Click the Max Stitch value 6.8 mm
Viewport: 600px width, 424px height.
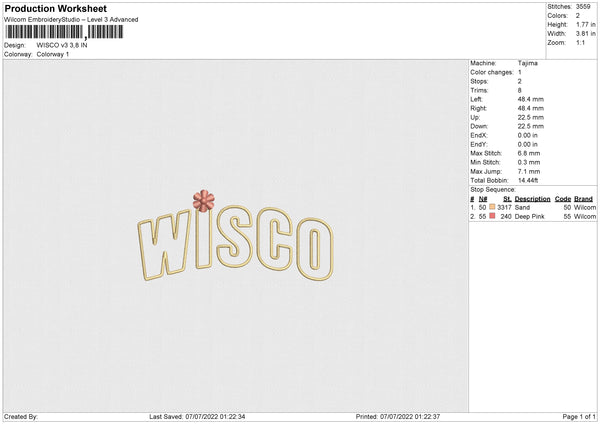coord(529,153)
